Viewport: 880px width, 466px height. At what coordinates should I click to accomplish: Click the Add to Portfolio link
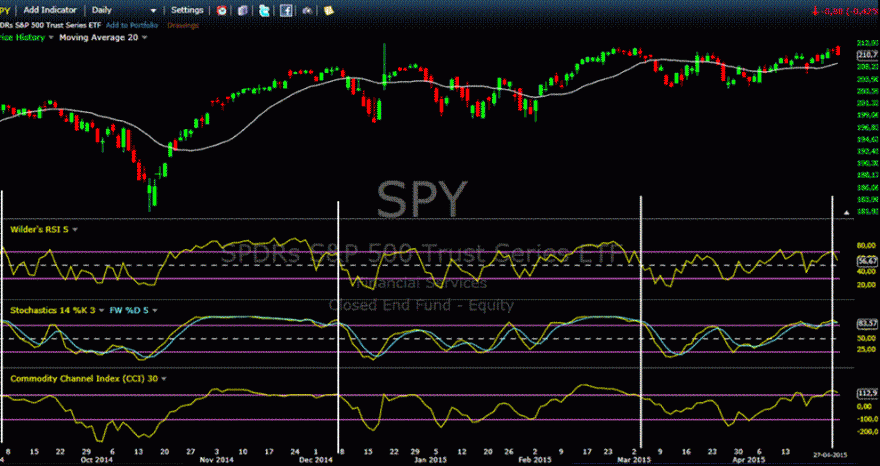coord(134,25)
